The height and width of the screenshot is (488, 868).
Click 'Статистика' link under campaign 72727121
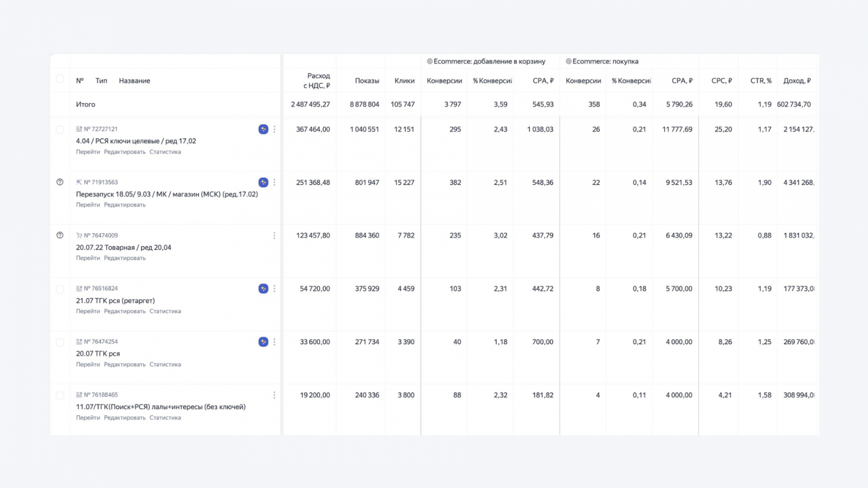(x=165, y=152)
